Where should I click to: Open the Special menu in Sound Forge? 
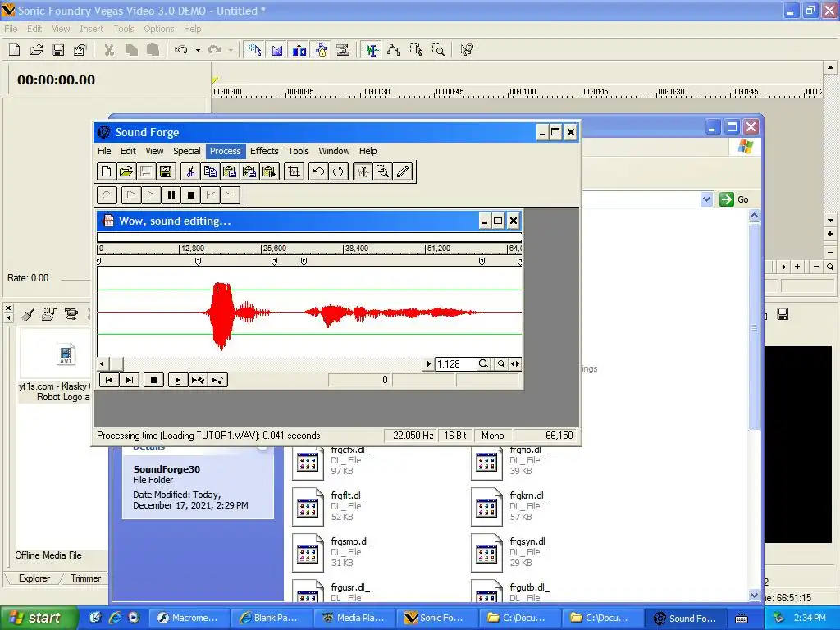tap(186, 151)
